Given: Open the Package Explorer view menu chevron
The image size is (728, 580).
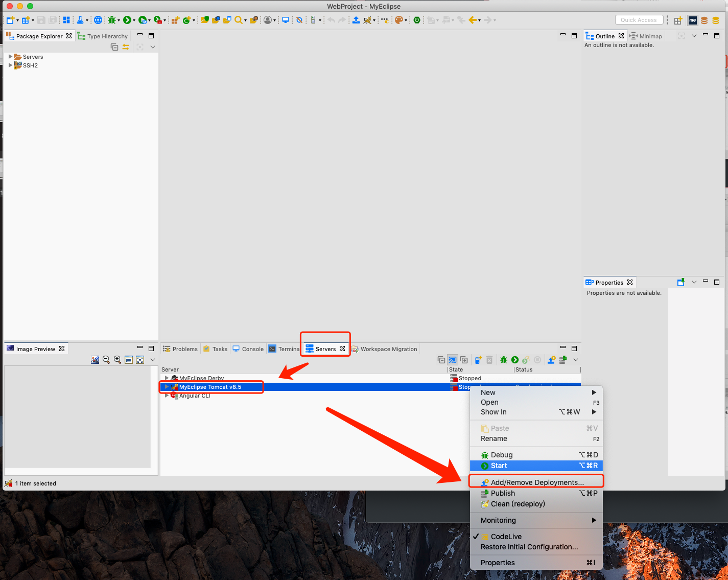Looking at the screenshot, I should pos(152,47).
